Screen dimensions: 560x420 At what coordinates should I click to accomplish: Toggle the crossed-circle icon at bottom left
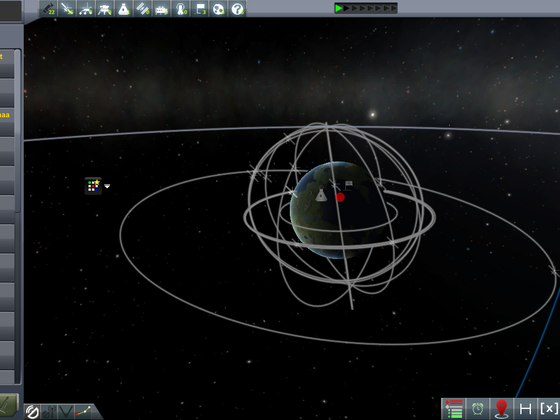(32, 412)
